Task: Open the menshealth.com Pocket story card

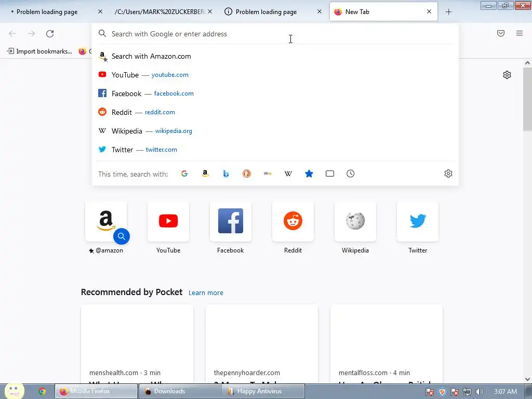Action: (x=137, y=344)
